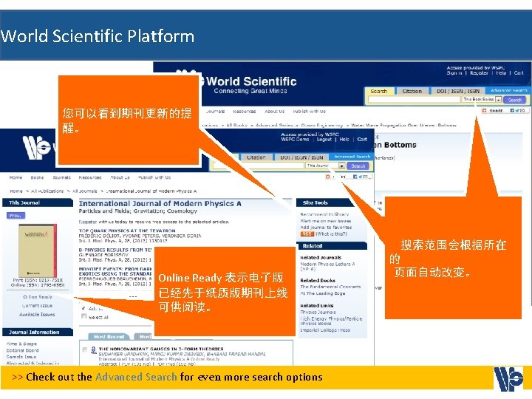
Task: Click the RSS feed icon in Site Tools
Action: pyautogui.click(x=307, y=234)
